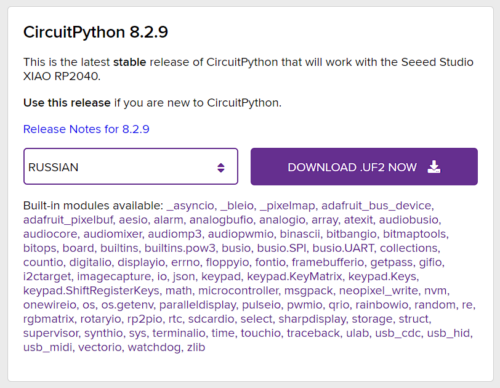The image size is (500, 388).
Task: Open the paralleldisplay module link
Action: (198, 305)
